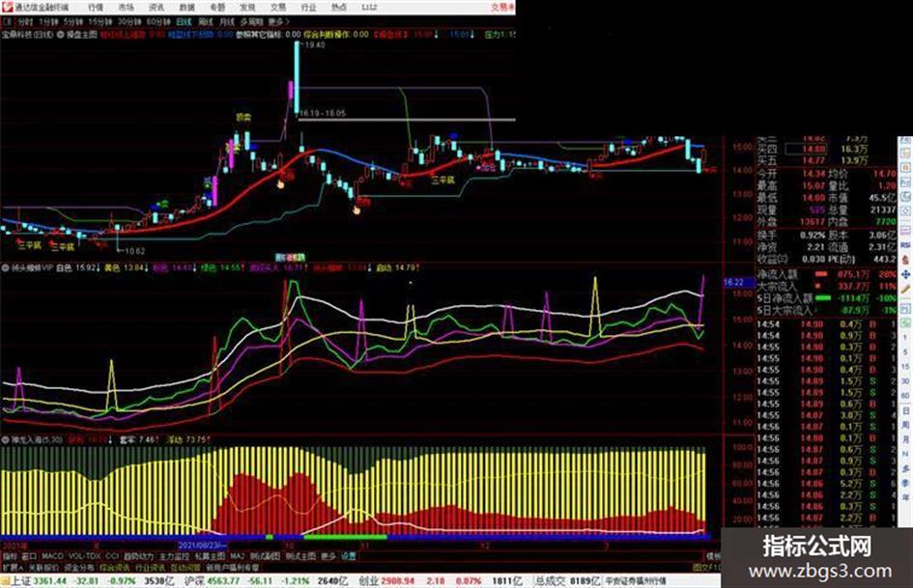Screen dimensions: 913x588
Task: Click the 2021/08/23 date marker on timeline
Action: click(202, 546)
